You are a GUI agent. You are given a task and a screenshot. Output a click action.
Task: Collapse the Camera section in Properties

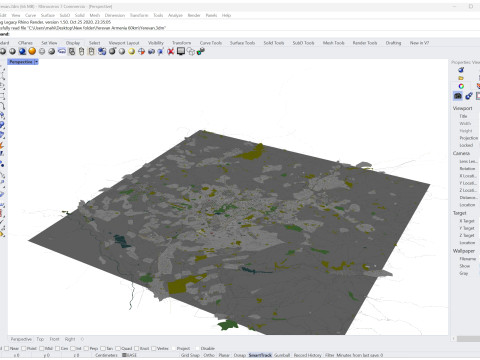point(461,153)
